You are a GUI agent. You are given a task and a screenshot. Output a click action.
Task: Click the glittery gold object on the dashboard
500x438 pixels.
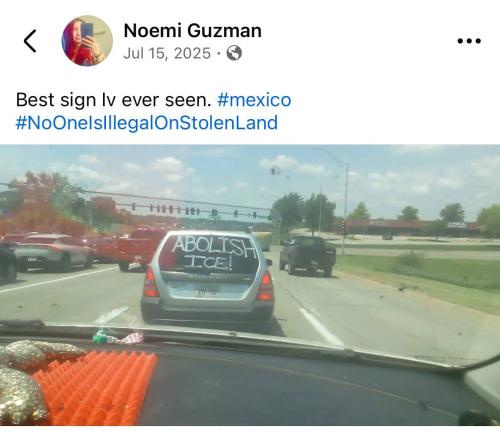coord(30,377)
